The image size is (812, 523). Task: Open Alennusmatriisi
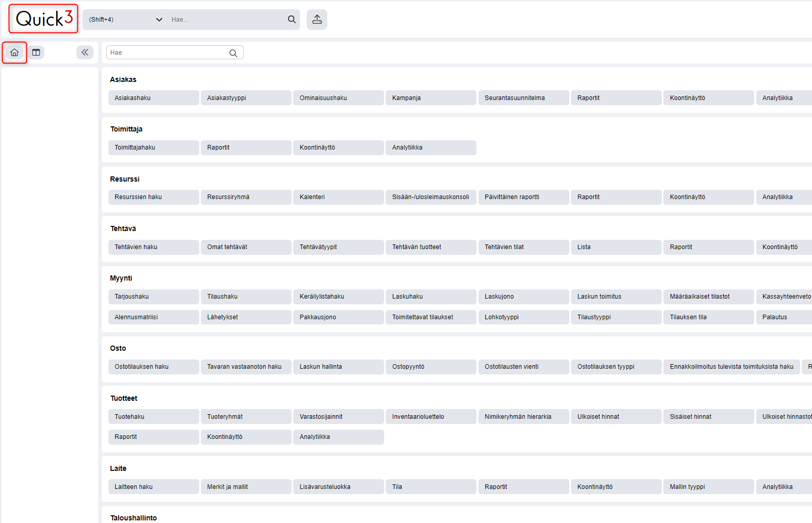(154, 317)
